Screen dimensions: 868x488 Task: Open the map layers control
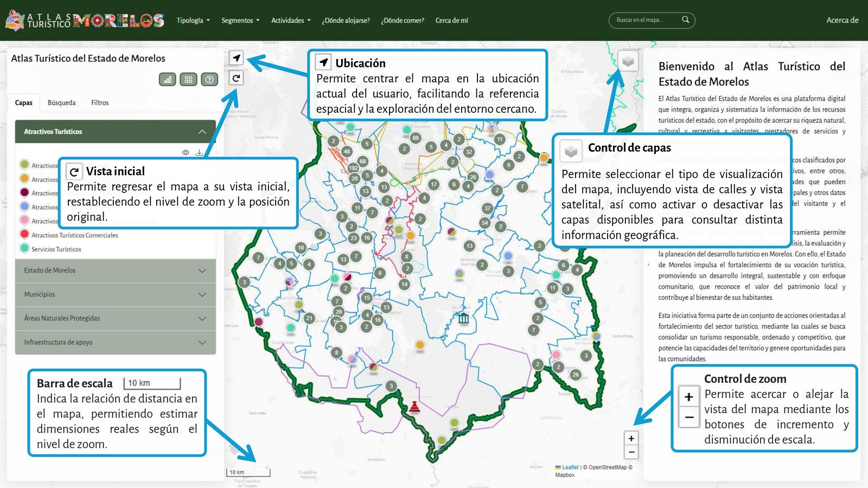628,61
